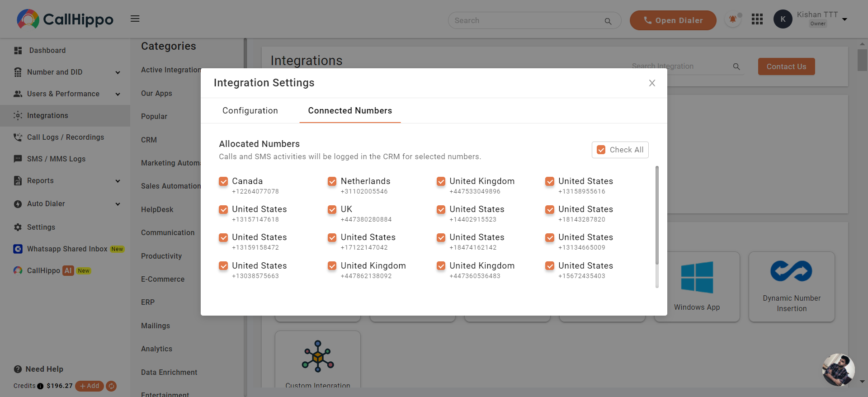Image resolution: width=868 pixels, height=397 pixels.
Task: Toggle the Check All checkbox
Action: 601,150
